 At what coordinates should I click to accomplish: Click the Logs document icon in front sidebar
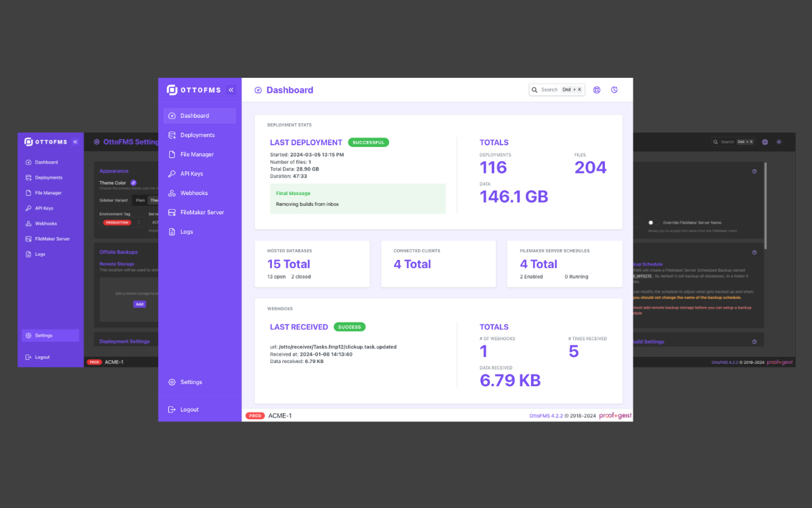click(x=172, y=232)
